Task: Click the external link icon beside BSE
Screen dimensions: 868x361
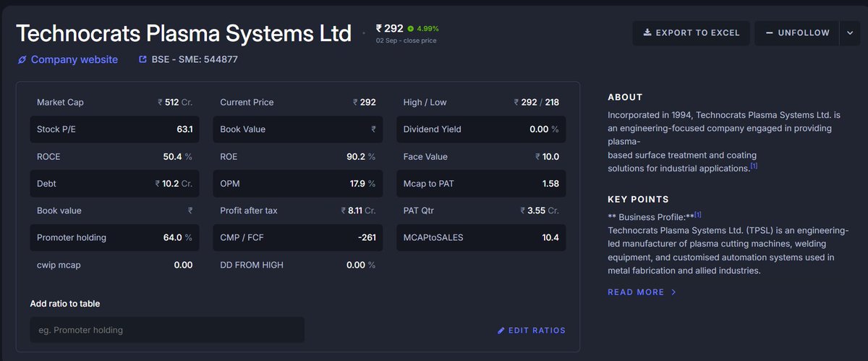Action: click(142, 59)
